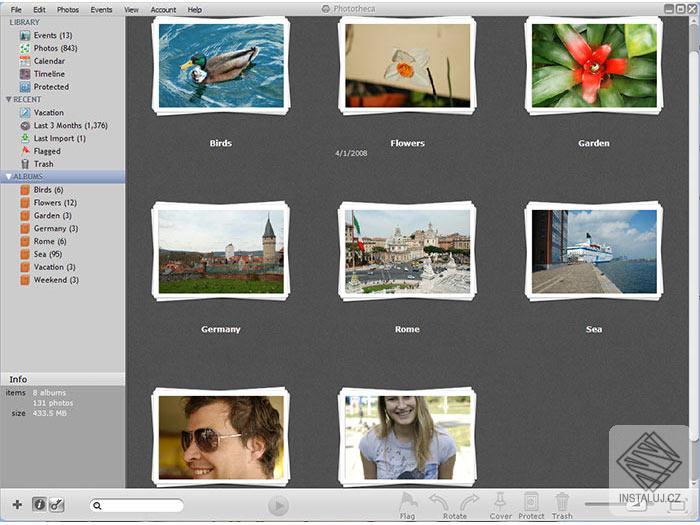Collapse the ALBUMS section
700x525 pixels.
[9, 177]
